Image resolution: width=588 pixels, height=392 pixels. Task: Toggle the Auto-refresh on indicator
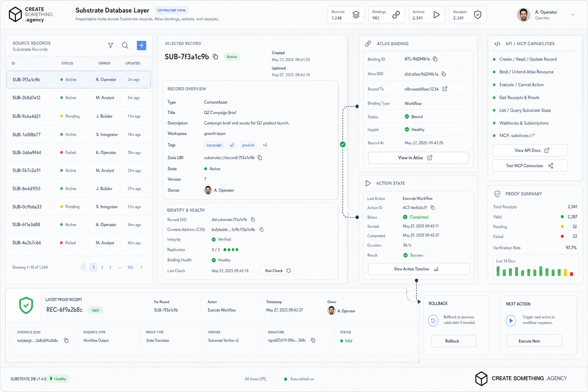[299, 379]
